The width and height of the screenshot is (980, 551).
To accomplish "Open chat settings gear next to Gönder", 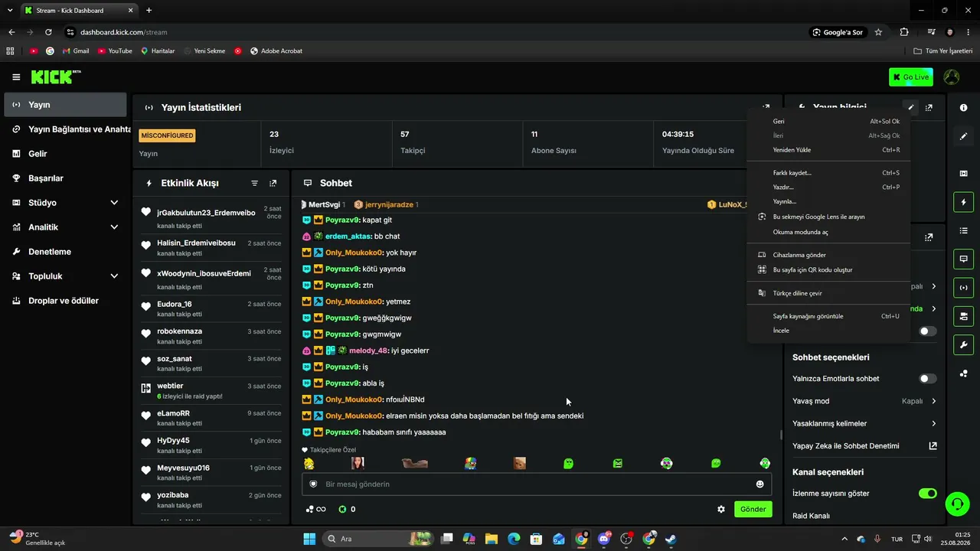I will (720, 509).
